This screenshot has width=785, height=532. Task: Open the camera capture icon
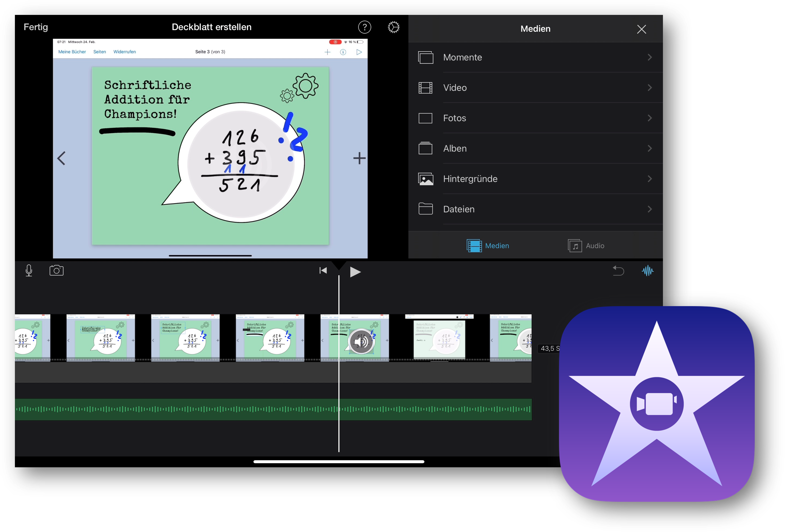pos(56,270)
